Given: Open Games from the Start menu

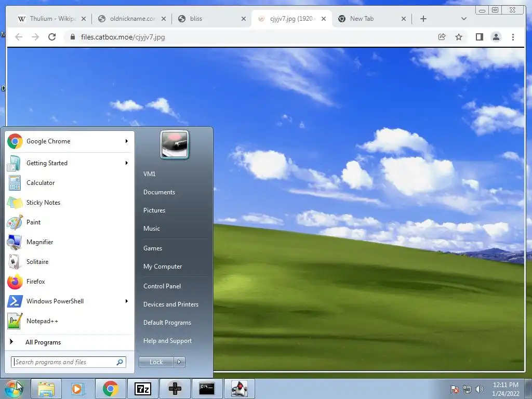Looking at the screenshot, I should (x=153, y=248).
